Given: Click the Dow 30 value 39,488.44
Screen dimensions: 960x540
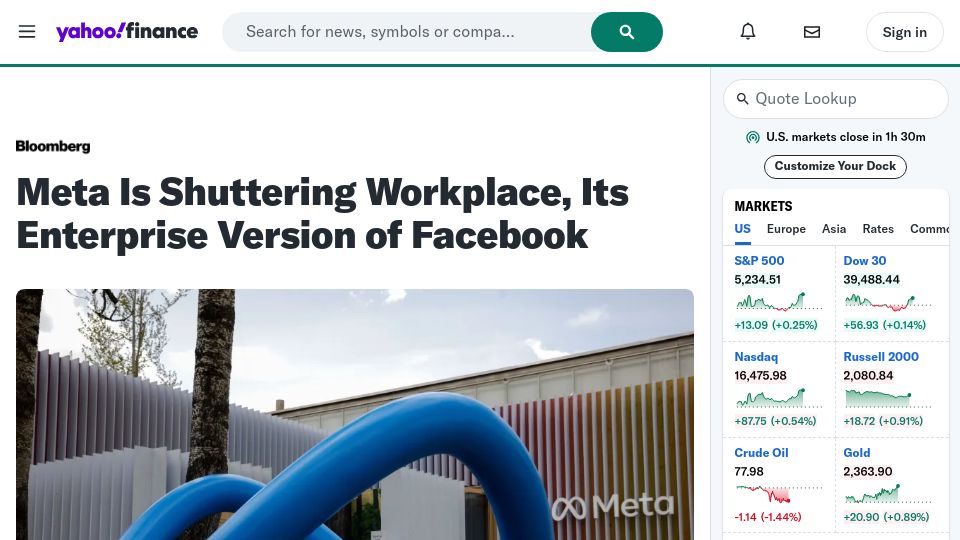Looking at the screenshot, I should tap(871, 280).
